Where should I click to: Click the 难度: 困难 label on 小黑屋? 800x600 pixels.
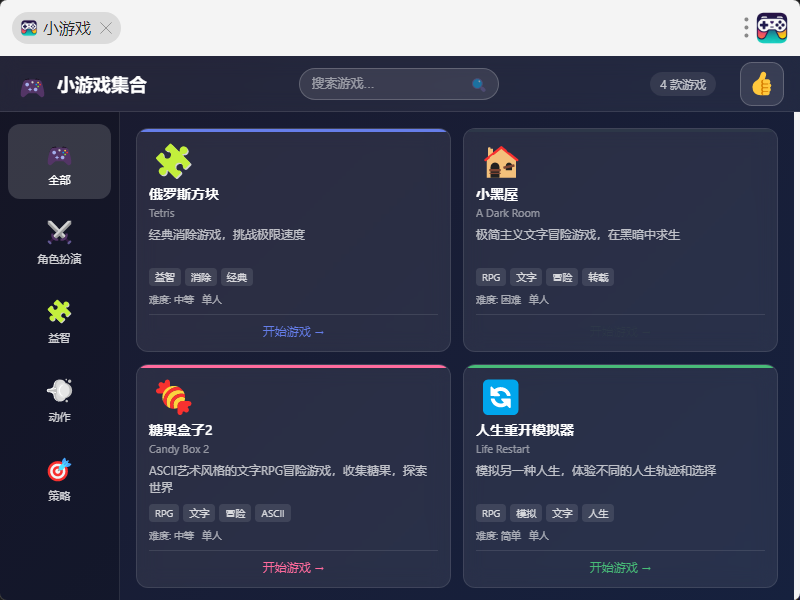coord(498,300)
